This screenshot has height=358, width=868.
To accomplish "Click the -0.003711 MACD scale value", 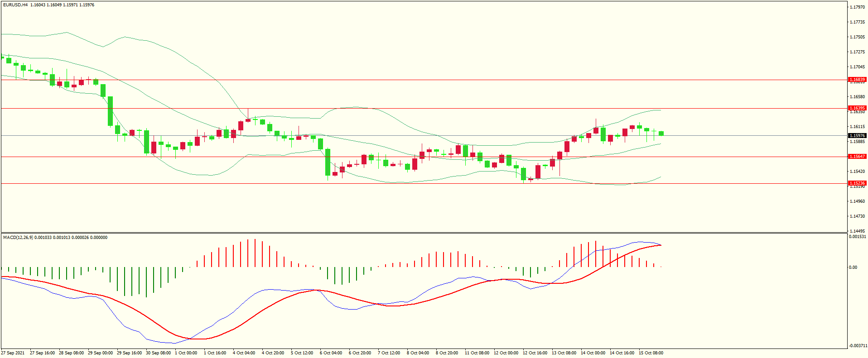I will 857,346.
